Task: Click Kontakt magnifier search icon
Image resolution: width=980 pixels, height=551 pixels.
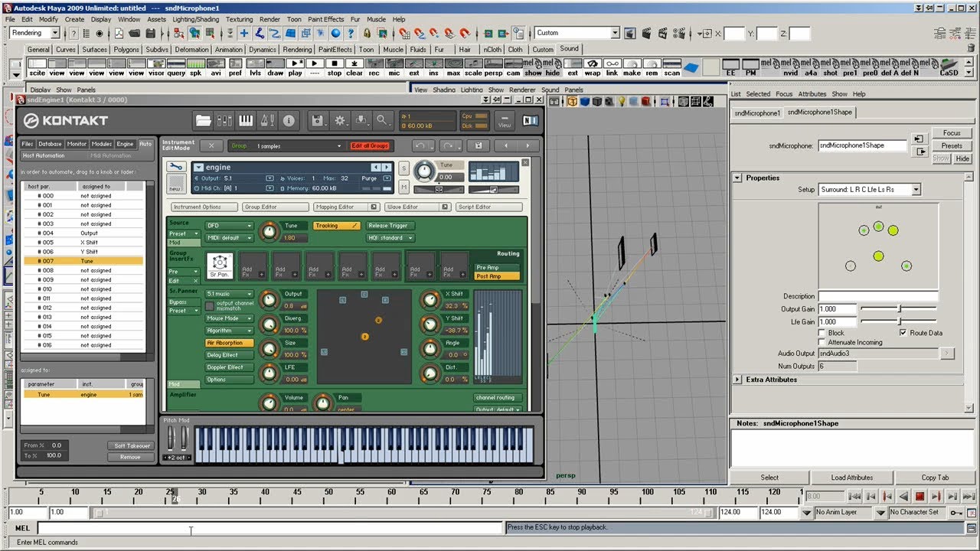Action: point(382,120)
